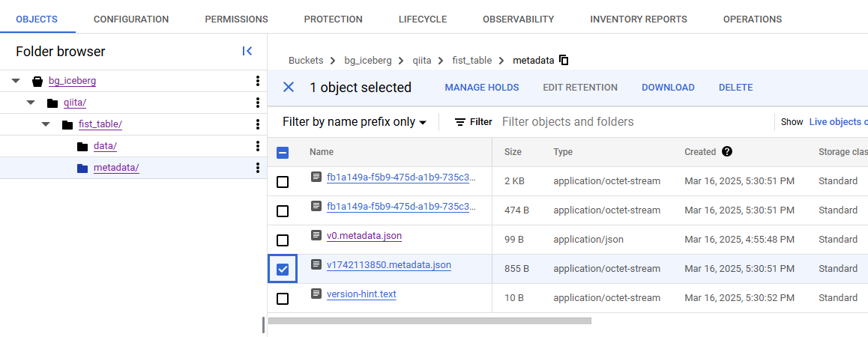Viewport: 868px width, 337px height.
Task: Click the Download button
Action: [x=668, y=88]
